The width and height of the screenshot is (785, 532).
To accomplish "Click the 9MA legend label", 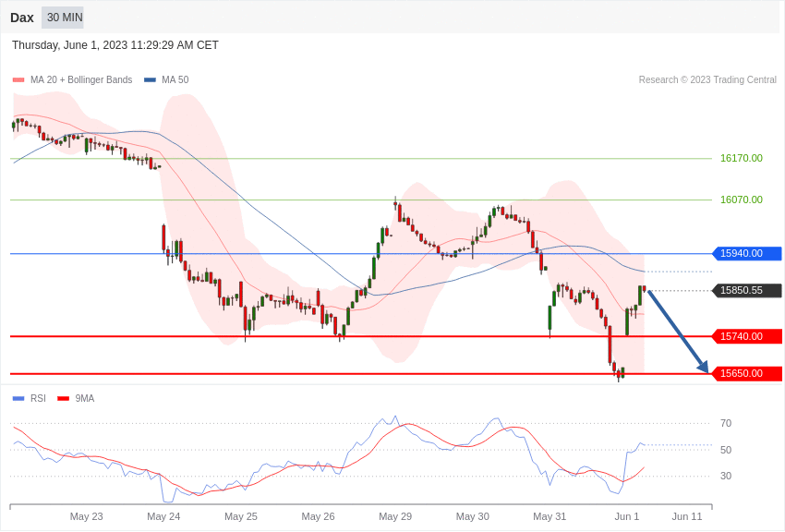I will pyautogui.click(x=85, y=398).
